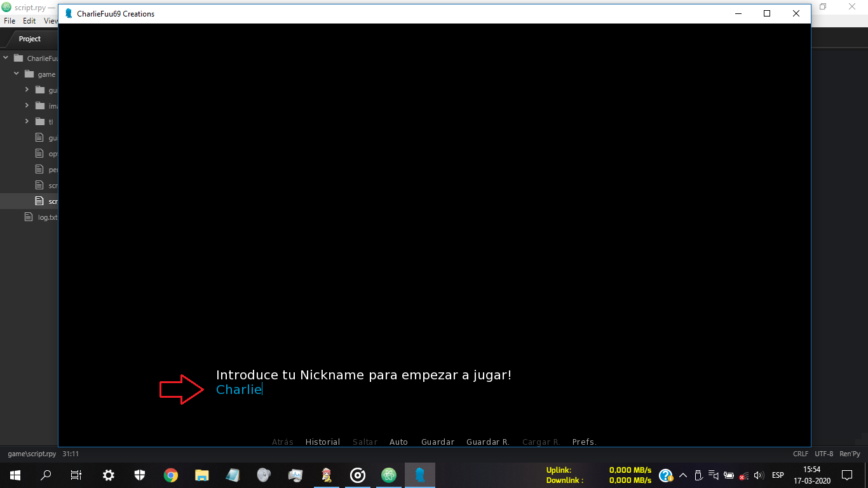The height and width of the screenshot is (488, 868).
Task: Open the Settings gear in the taskbar
Action: (x=109, y=475)
